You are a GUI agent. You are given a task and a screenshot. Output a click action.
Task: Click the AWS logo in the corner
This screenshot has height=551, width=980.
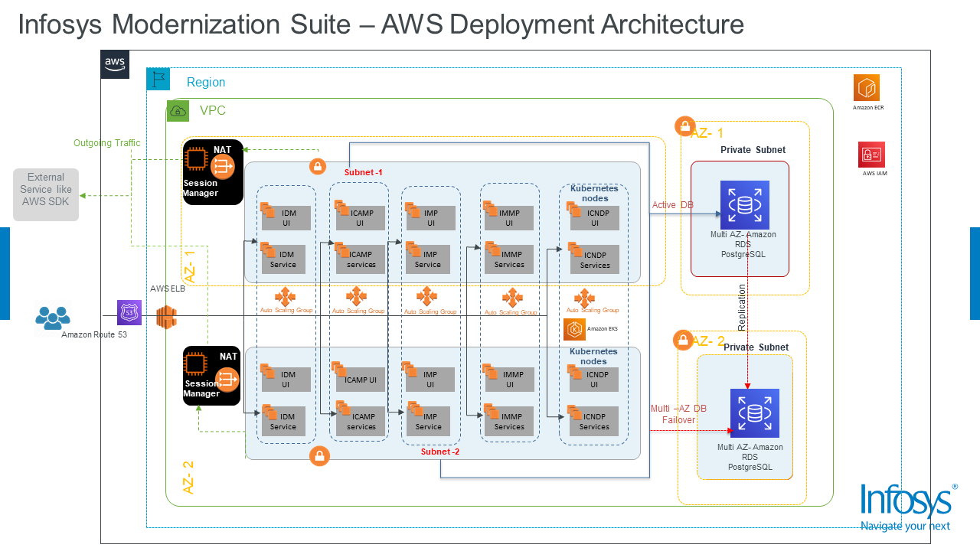pyautogui.click(x=115, y=64)
